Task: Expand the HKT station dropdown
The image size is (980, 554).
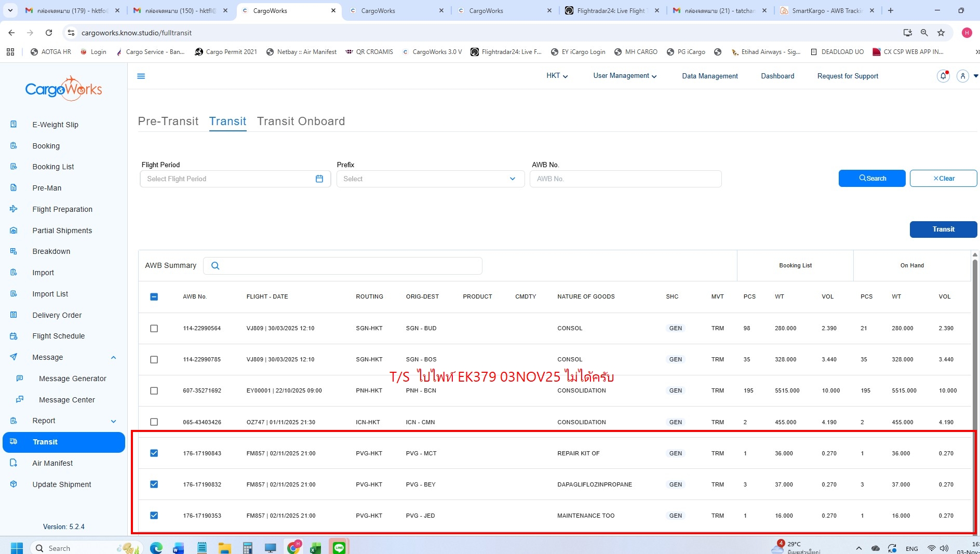Action: pyautogui.click(x=557, y=76)
